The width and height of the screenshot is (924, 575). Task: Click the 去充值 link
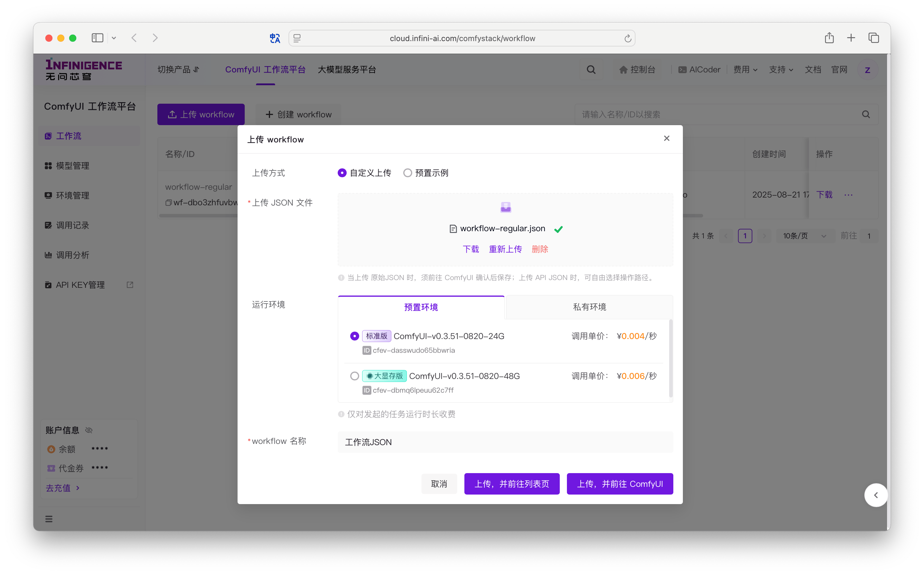[x=63, y=488]
